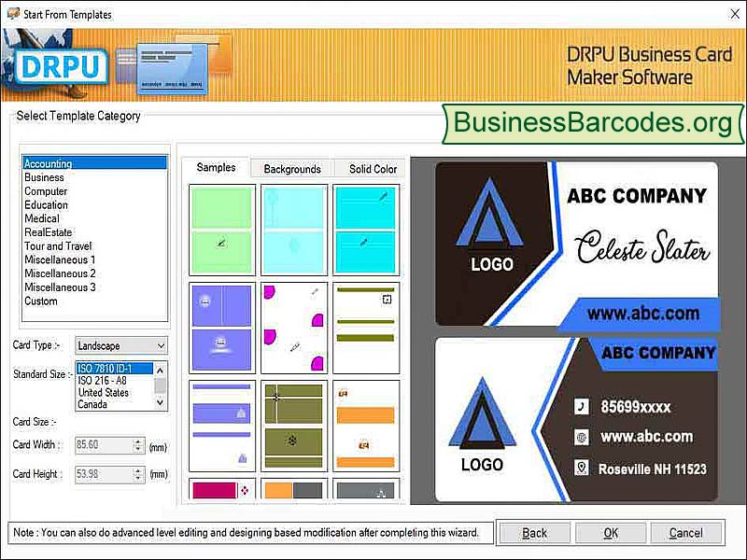Screen dimensions: 747x560
Task: Increase Card Height with up stepper
Action: pyautogui.click(x=138, y=471)
